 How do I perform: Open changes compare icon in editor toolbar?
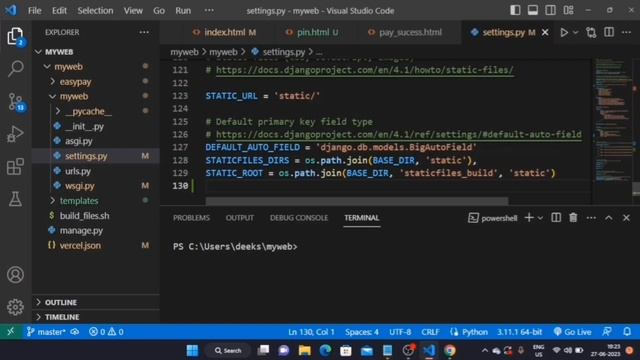[x=591, y=32]
